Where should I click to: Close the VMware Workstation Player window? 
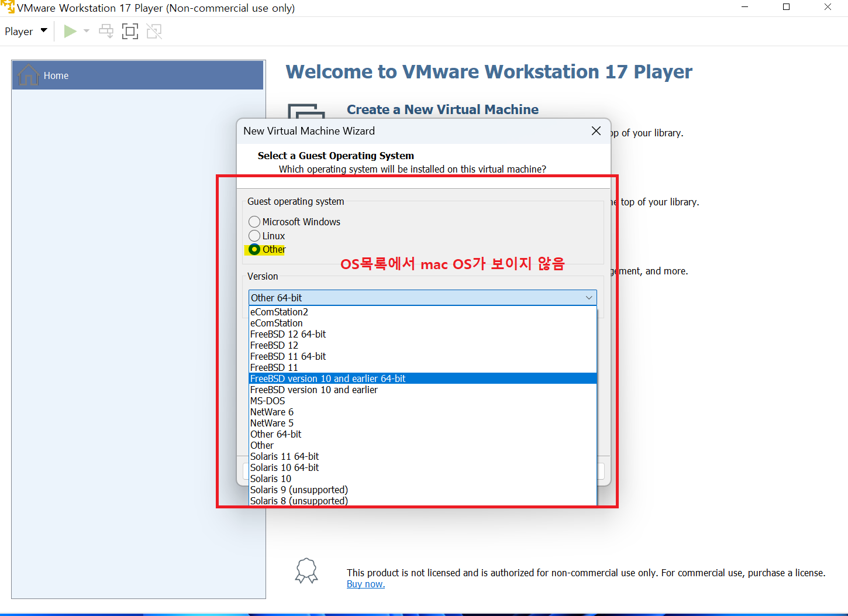coord(828,7)
